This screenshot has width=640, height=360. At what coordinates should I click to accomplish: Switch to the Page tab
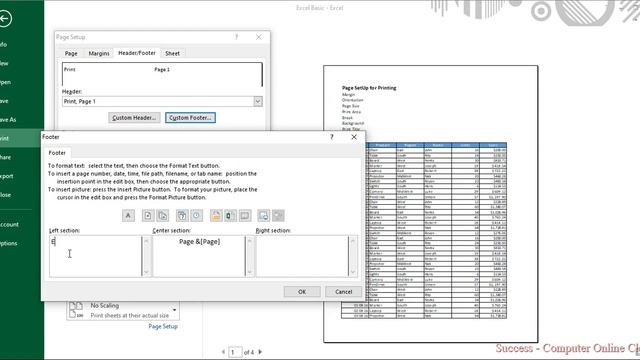[71, 53]
